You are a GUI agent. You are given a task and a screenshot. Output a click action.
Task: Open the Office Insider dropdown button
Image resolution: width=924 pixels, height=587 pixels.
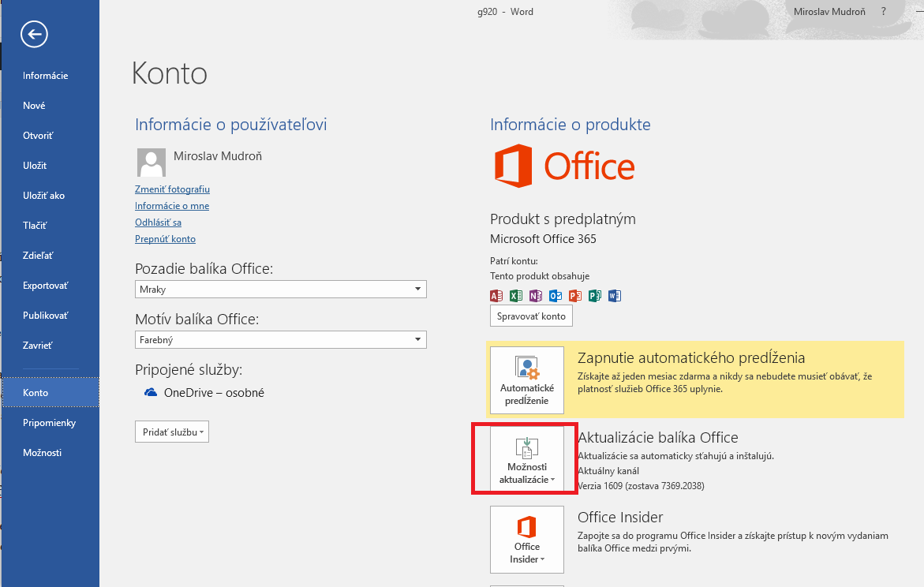527,539
